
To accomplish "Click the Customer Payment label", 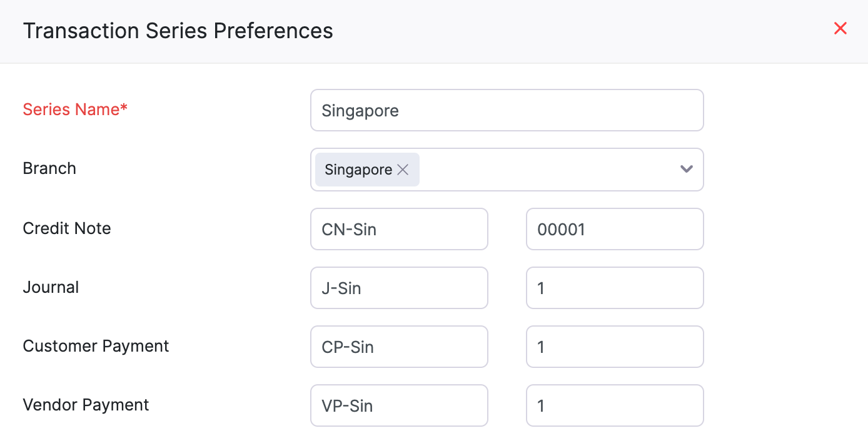I will tap(96, 346).
